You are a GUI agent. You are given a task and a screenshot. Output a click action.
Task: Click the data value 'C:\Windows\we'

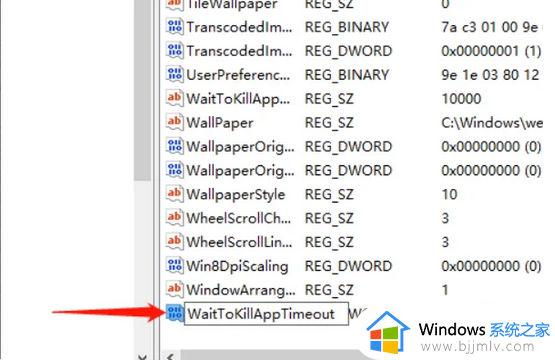click(492, 123)
